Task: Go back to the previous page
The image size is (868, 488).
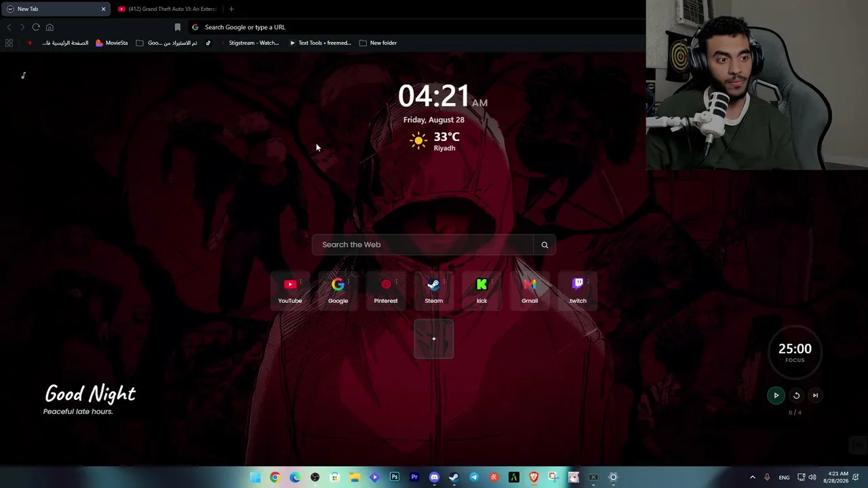Action: (9, 27)
